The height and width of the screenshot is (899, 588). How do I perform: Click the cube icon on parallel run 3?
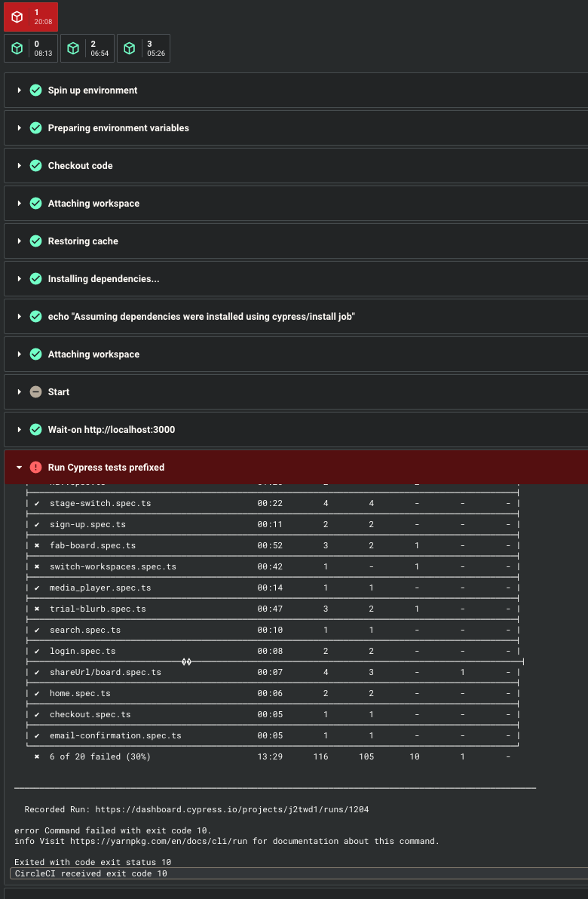pos(130,48)
